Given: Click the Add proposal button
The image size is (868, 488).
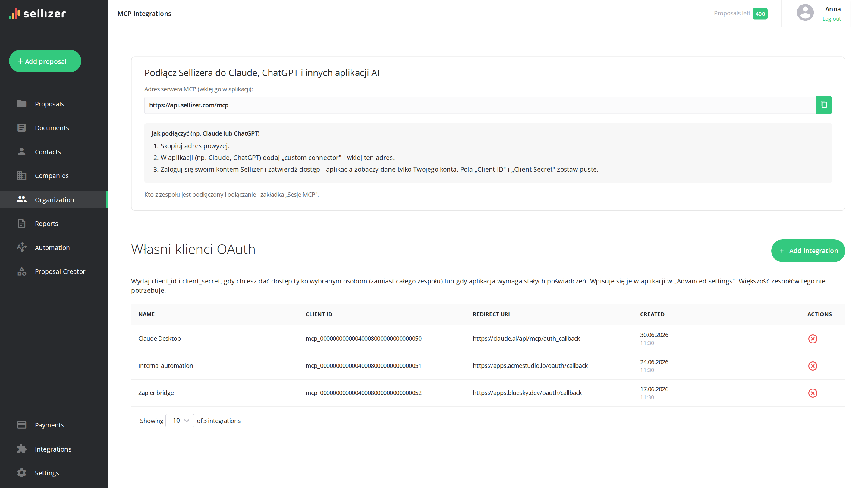Looking at the screenshot, I should (45, 61).
